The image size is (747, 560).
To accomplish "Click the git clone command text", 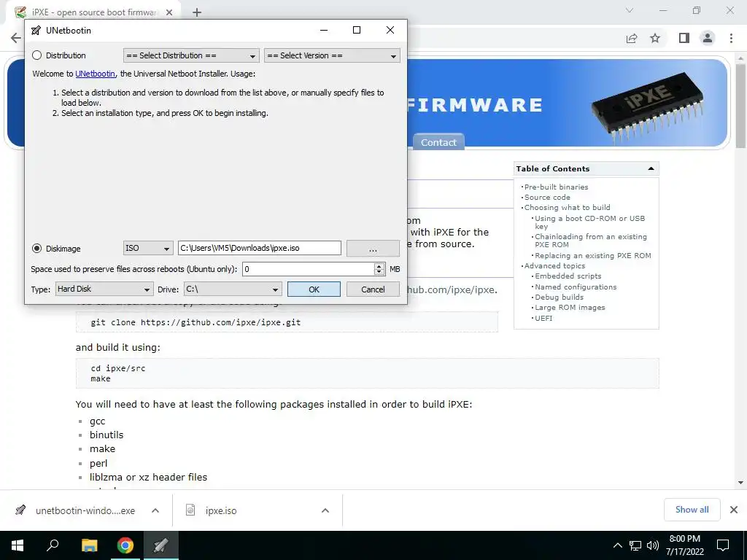I will point(196,322).
